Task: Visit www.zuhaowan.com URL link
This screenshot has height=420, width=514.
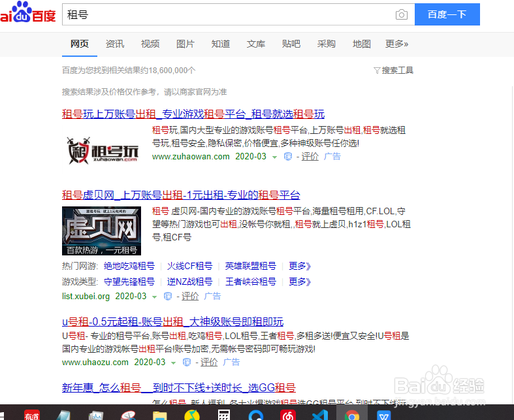Action: (x=191, y=156)
